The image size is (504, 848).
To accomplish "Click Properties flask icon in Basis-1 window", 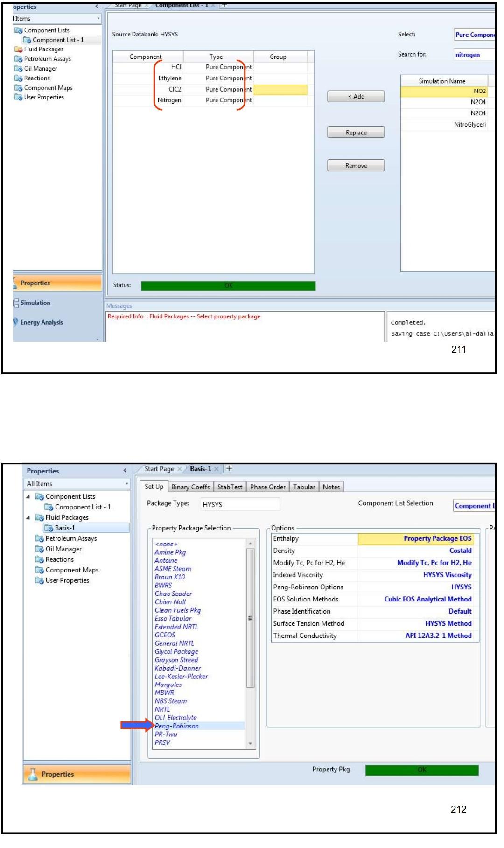I will [x=33, y=774].
